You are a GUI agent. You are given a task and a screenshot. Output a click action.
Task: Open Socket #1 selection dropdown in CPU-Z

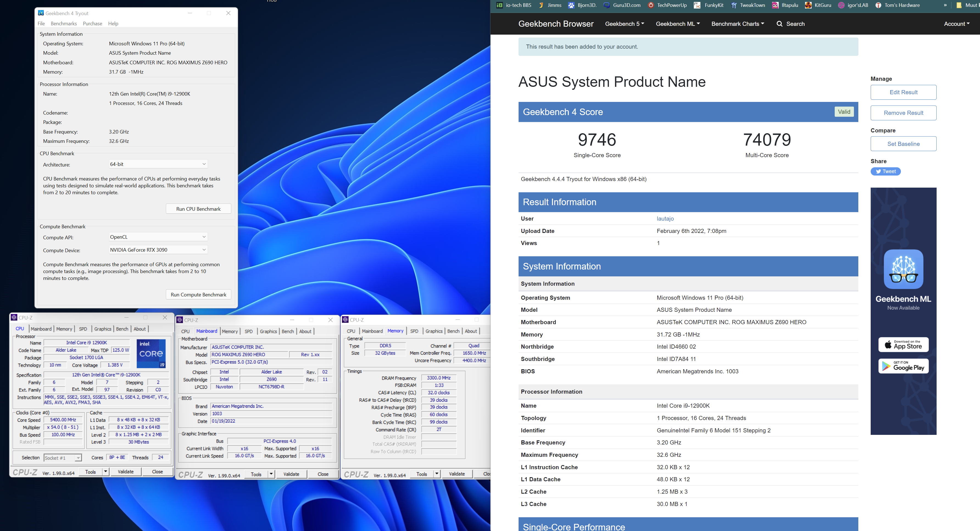[x=63, y=458]
